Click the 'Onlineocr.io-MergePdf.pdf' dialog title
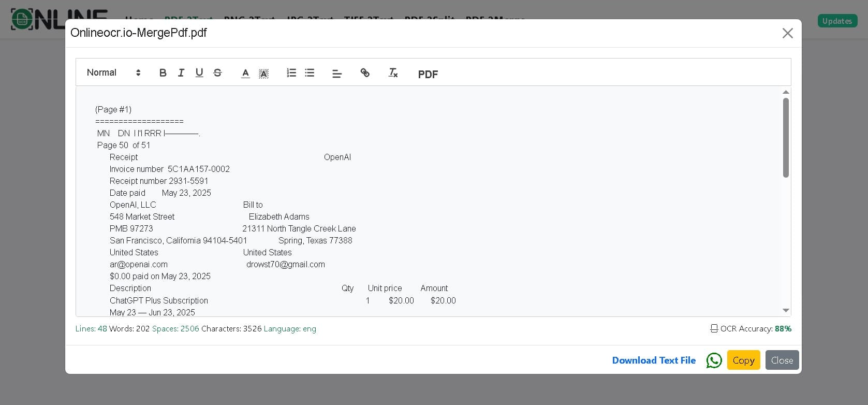The width and height of the screenshot is (868, 405). (x=139, y=33)
